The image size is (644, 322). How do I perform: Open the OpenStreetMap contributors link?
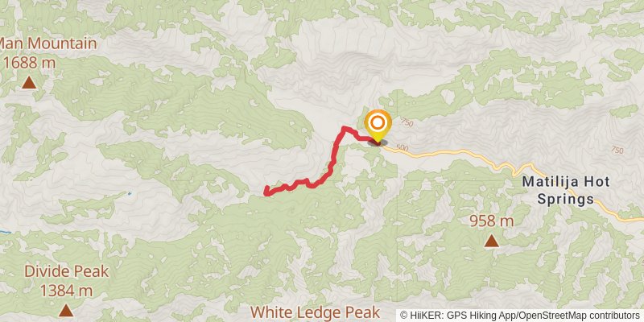tap(579, 316)
